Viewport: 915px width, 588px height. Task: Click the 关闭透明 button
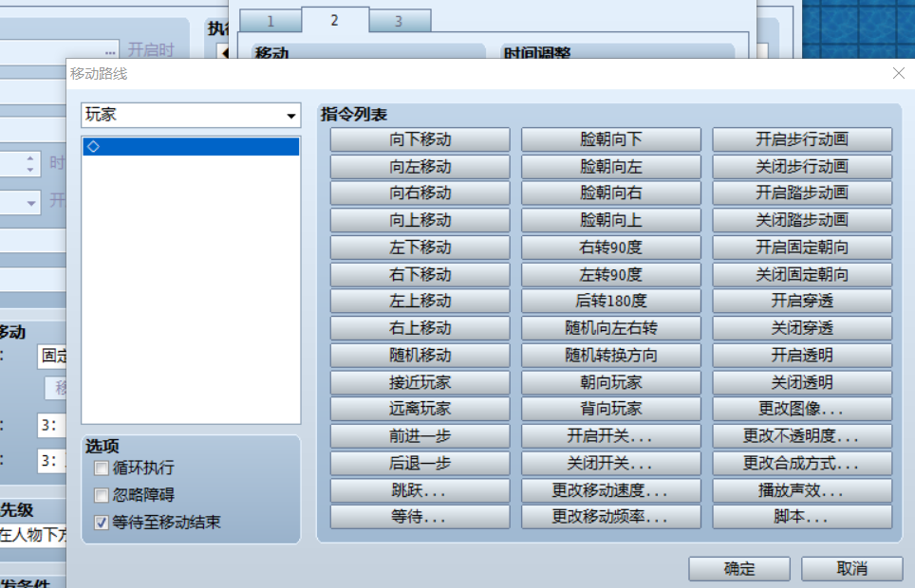point(802,382)
